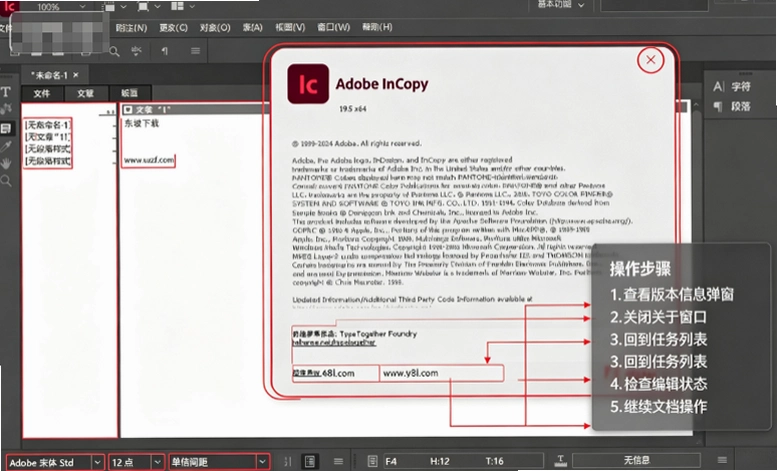This screenshot has width=777, height=471.
Task: Switch to the *未命名-1 document tab
Action: pyautogui.click(x=49, y=75)
